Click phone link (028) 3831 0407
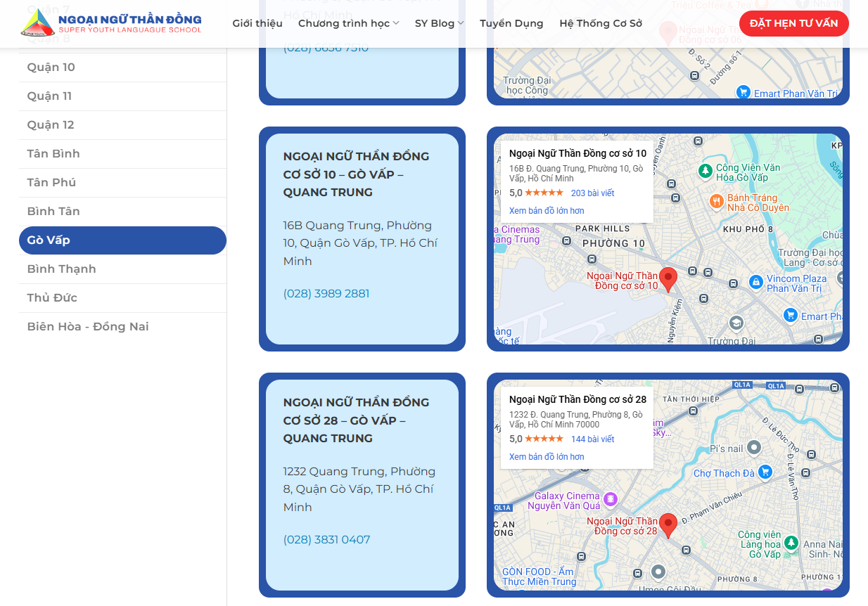868x606 pixels. pos(326,539)
